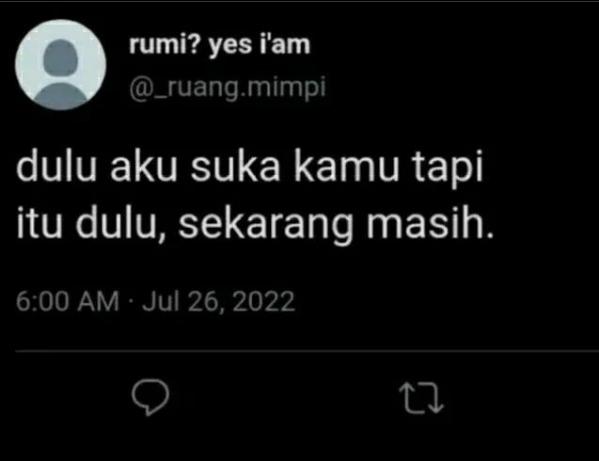Screen dimensions: 599x461
Task: Click the word "suka" in the tweet
Action: point(235,167)
